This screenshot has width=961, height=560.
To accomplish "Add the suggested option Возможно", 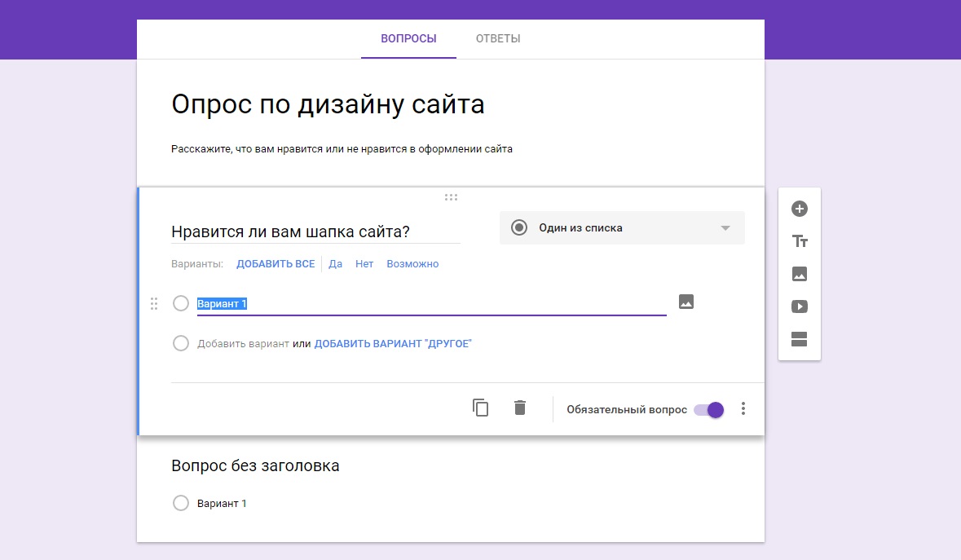I will click(412, 264).
